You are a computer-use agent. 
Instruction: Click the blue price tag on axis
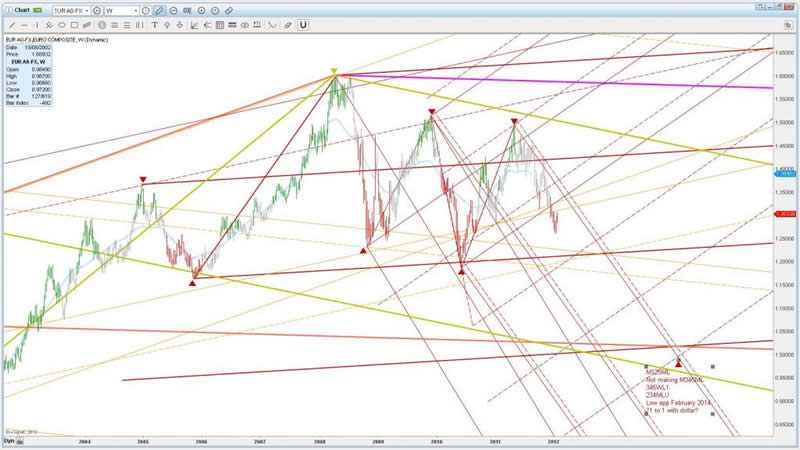pyautogui.click(x=786, y=174)
